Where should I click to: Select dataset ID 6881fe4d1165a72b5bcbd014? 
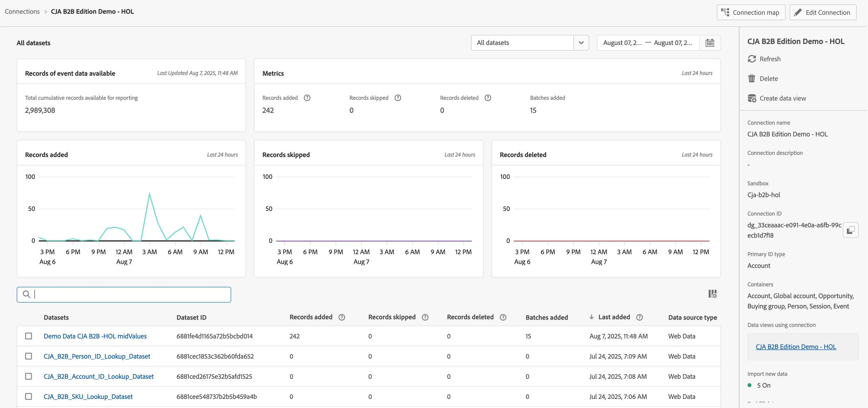point(214,336)
